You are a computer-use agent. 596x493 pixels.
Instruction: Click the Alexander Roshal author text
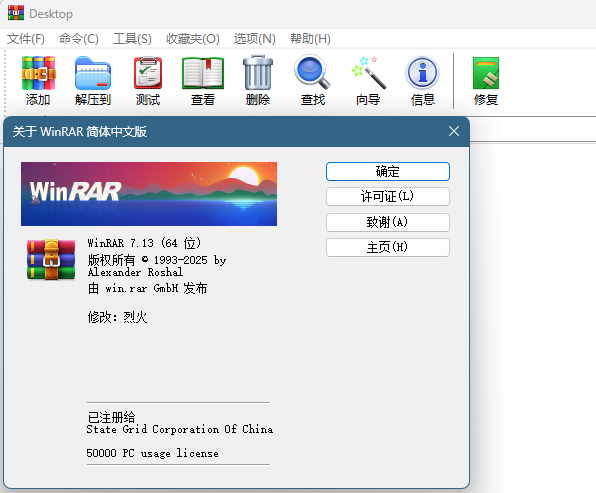(135, 272)
